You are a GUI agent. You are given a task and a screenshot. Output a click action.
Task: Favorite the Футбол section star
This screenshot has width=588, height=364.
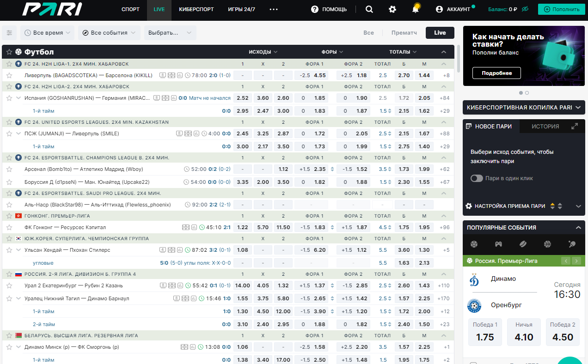click(x=9, y=52)
